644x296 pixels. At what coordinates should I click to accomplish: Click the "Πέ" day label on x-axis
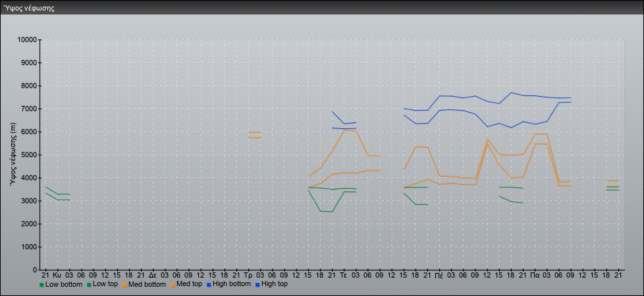point(439,275)
